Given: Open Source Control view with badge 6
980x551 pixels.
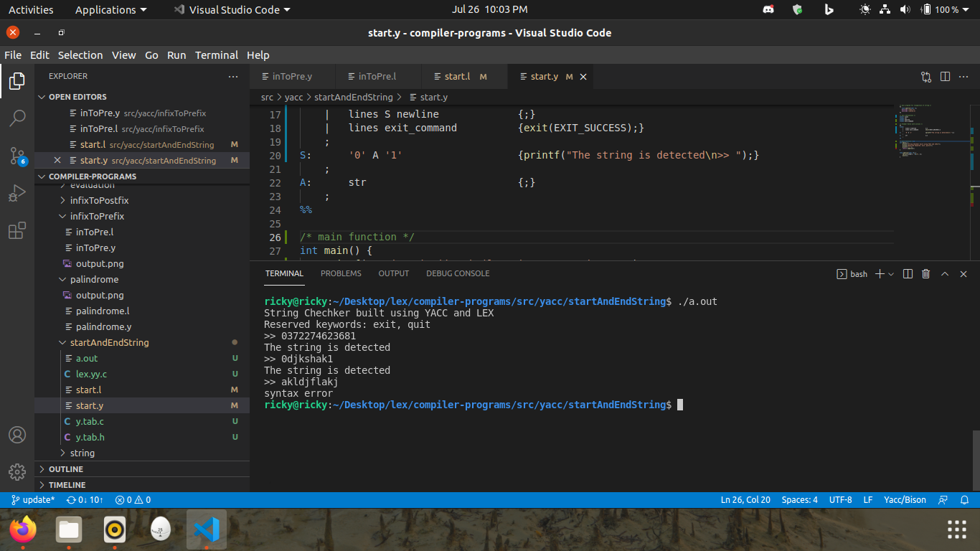Looking at the screenshot, I should click(x=17, y=155).
